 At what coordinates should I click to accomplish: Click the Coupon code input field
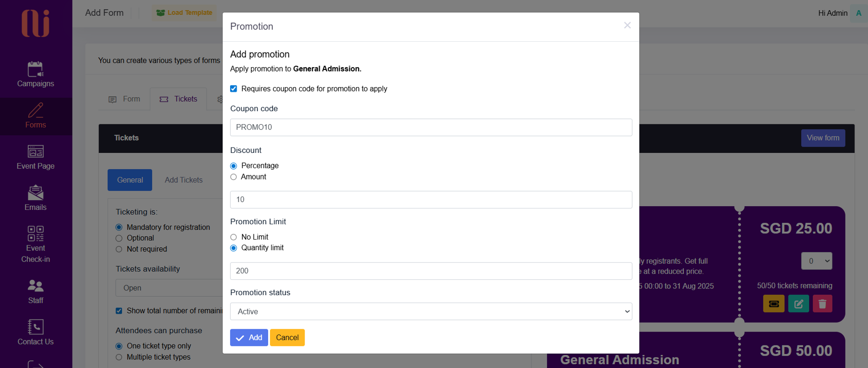click(431, 127)
